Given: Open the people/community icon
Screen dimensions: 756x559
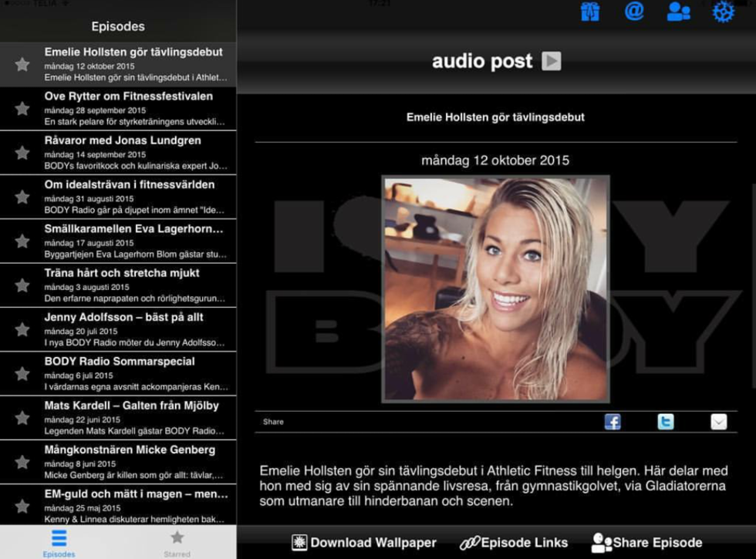Looking at the screenshot, I should coord(678,12).
